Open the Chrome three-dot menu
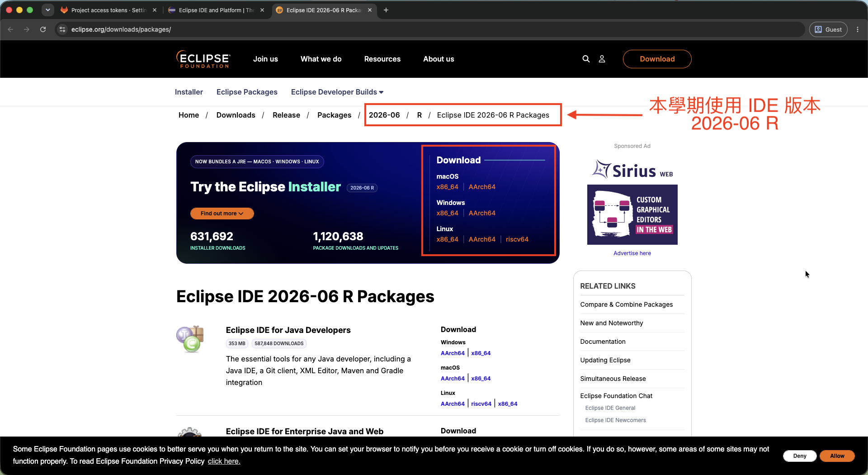This screenshot has width=868, height=475. point(858,29)
